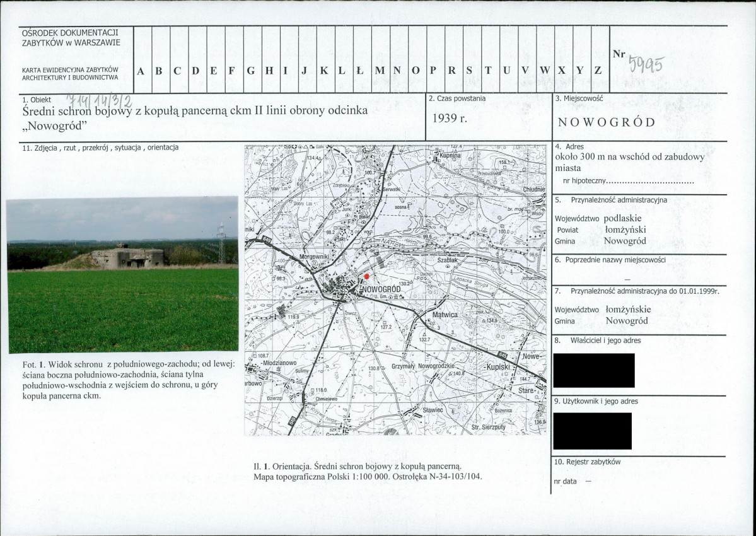Select the Powiat value "łomżyński"

(x=625, y=230)
